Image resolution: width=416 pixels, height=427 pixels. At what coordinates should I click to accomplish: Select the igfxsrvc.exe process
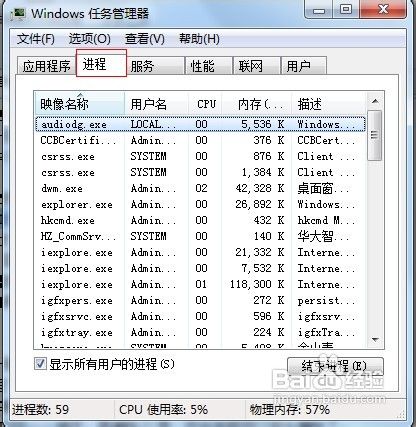[x=200, y=316]
